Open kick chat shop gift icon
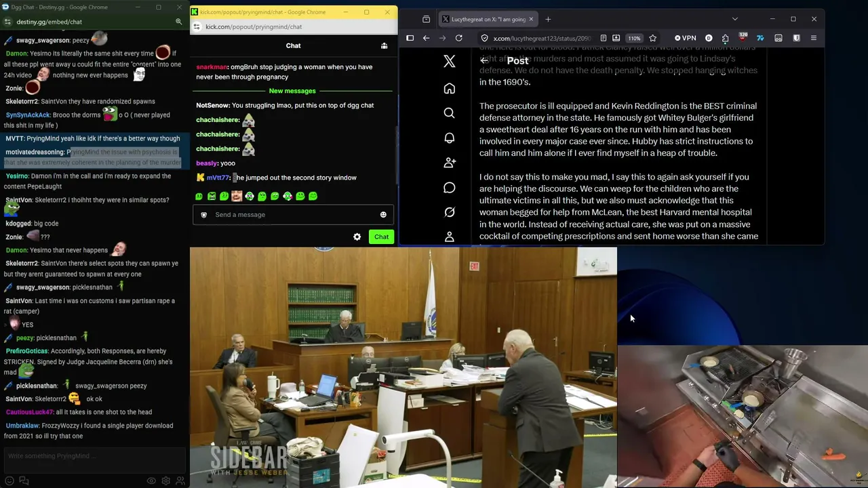Screen dimensions: 868x488 [384, 45]
